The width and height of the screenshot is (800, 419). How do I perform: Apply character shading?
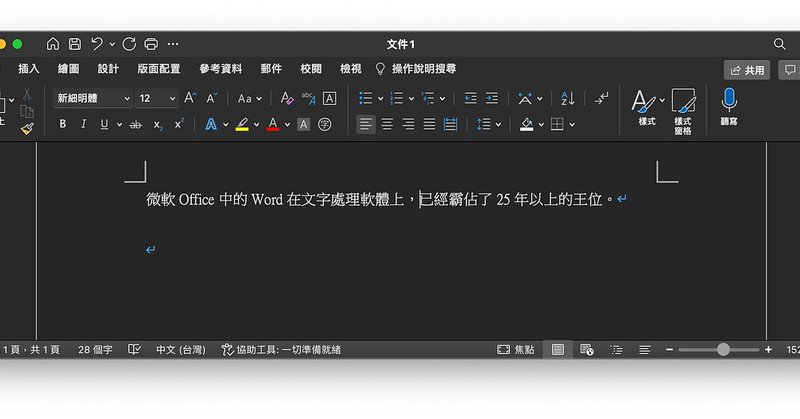(304, 125)
